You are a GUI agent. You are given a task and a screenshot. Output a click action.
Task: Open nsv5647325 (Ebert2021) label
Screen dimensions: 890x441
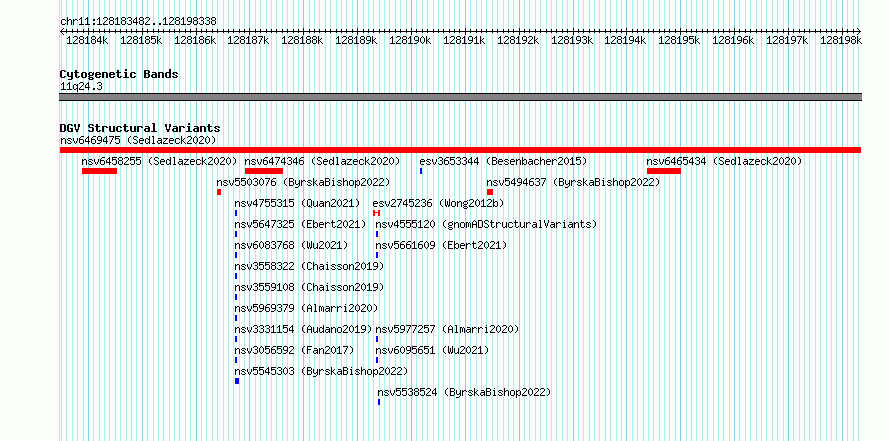300,224
